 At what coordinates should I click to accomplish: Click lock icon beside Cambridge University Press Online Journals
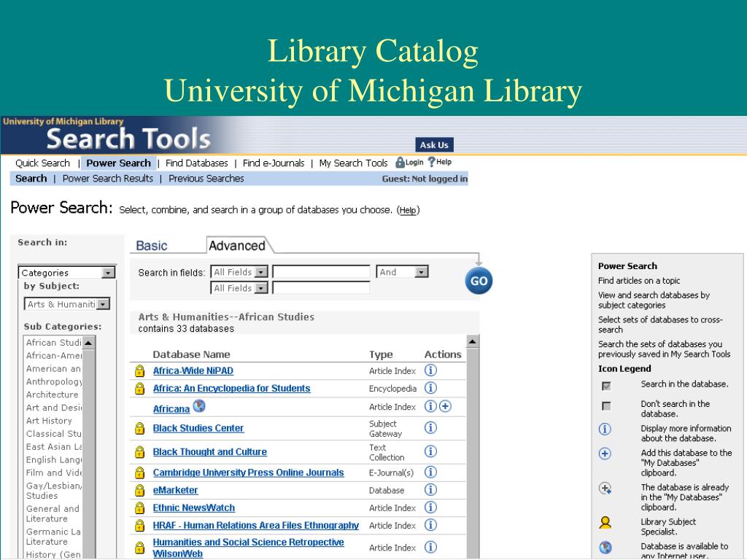[x=139, y=472]
